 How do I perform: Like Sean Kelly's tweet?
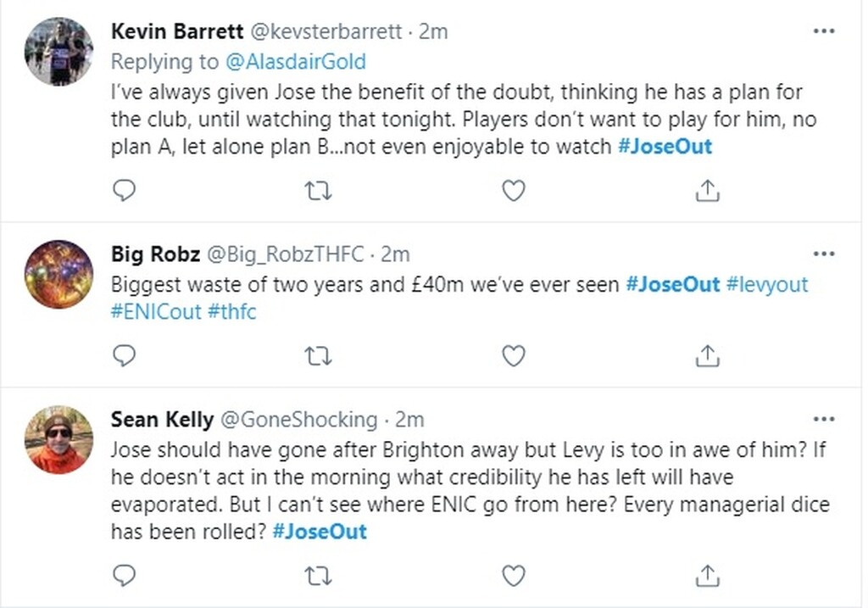tap(513, 576)
